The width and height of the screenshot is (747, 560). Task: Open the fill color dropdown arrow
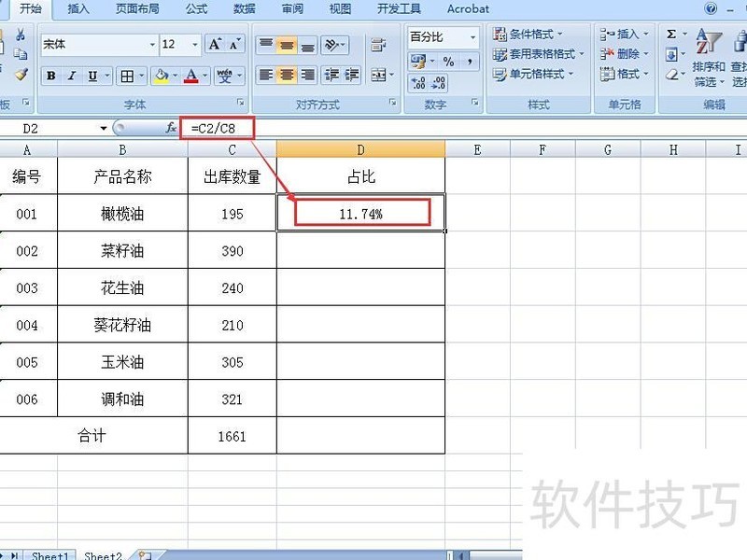pos(175,77)
